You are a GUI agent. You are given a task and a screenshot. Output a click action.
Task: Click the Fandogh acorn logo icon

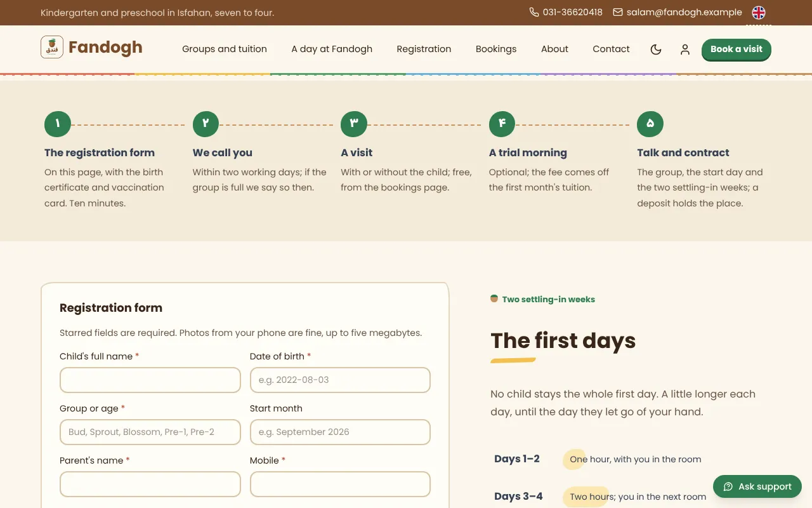coord(52,47)
